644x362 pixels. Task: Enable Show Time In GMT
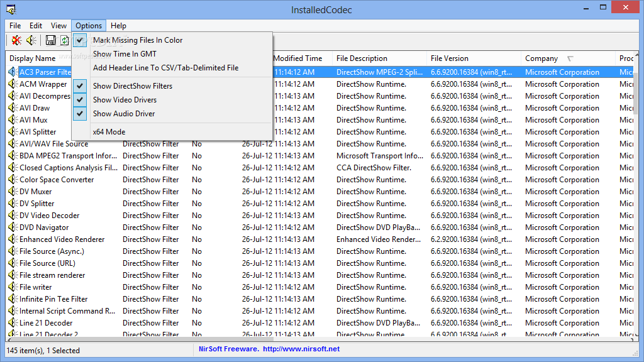172,54
